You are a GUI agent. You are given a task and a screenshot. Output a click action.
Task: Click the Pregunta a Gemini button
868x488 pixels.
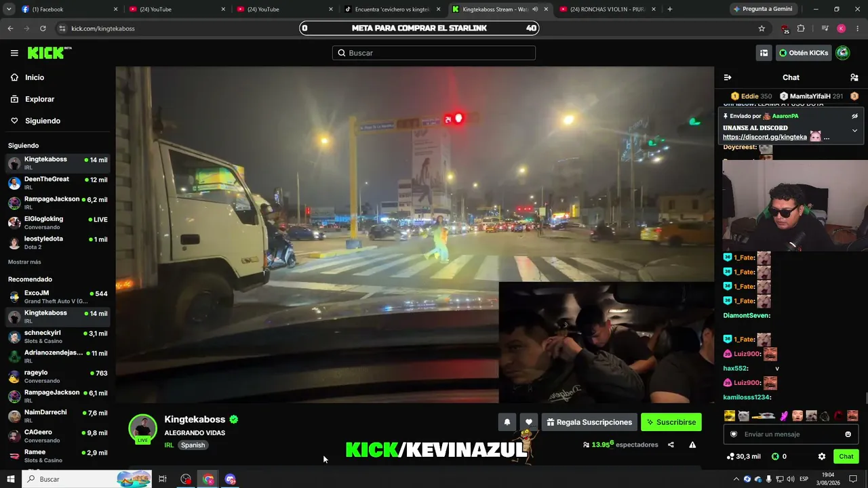pos(763,9)
